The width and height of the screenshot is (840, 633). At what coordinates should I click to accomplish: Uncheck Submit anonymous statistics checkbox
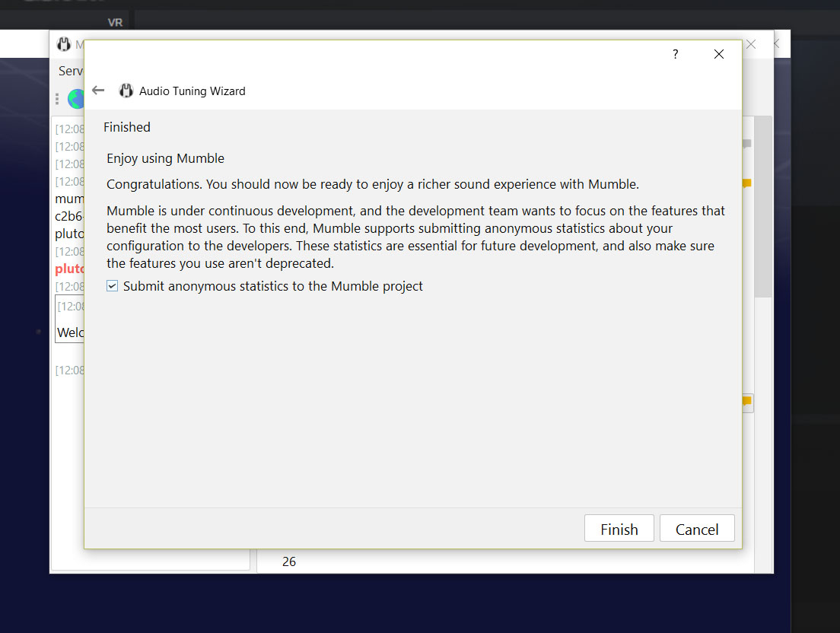pos(112,286)
